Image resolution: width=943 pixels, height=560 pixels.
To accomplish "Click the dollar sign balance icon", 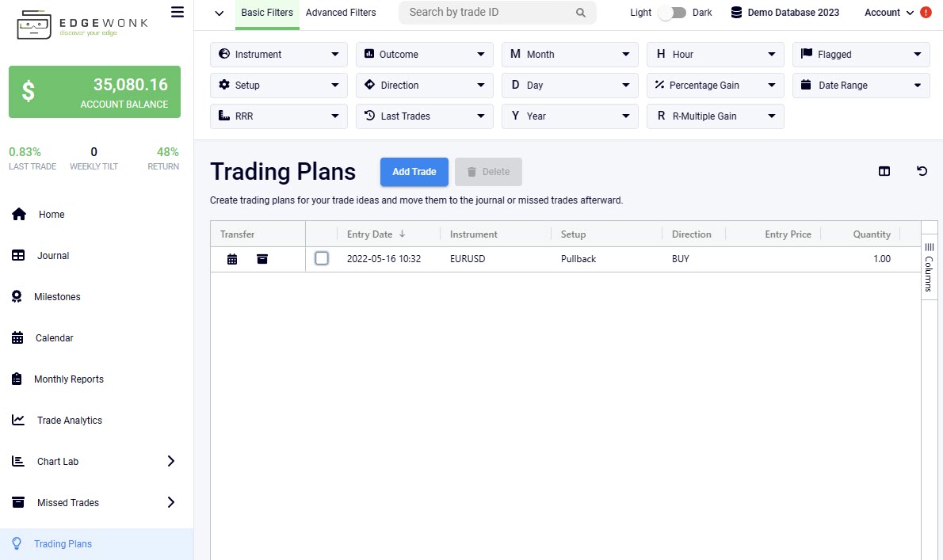I will 29,91.
